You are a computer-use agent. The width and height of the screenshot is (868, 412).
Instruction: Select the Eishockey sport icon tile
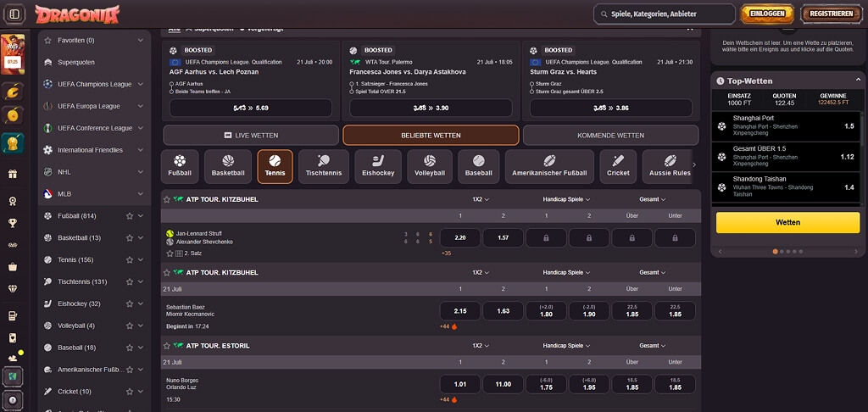pos(378,167)
